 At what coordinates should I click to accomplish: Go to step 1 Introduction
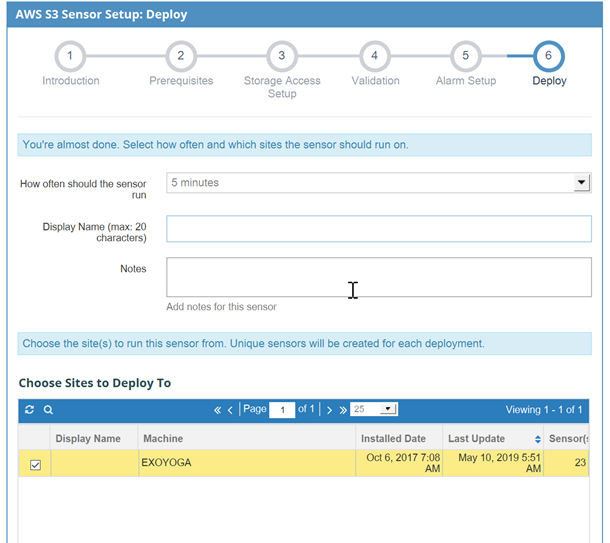pyautogui.click(x=70, y=56)
